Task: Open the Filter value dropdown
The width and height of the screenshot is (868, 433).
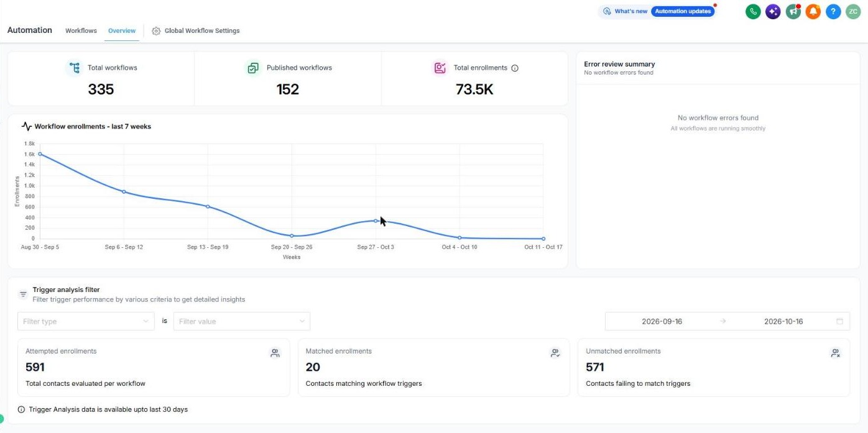Action: (x=242, y=321)
